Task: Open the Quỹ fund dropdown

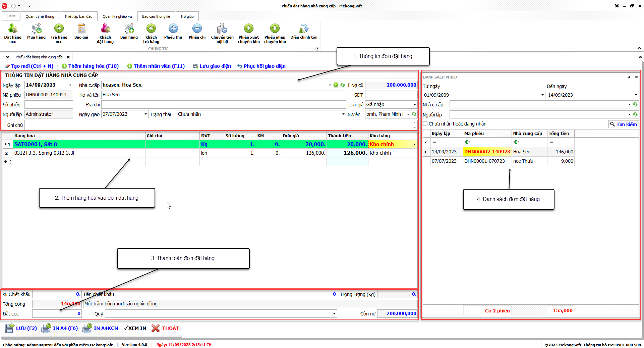Action: (334, 314)
